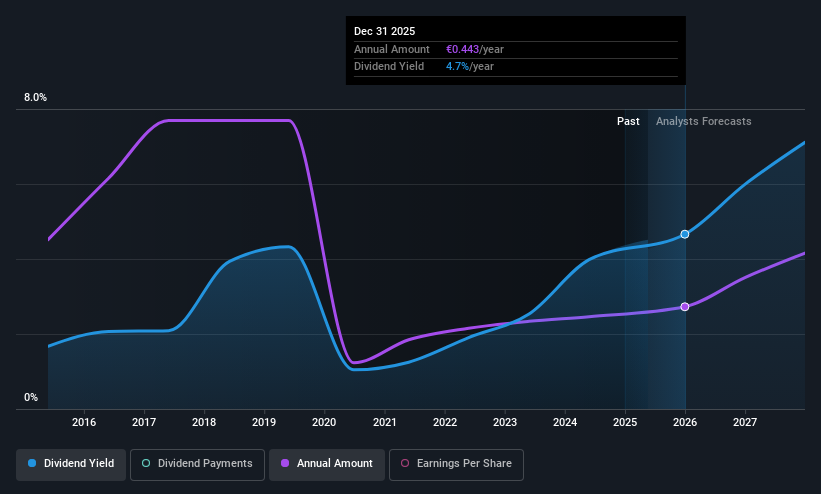Click the 2017 x-axis label
This screenshot has width=821, height=494.
(144, 422)
